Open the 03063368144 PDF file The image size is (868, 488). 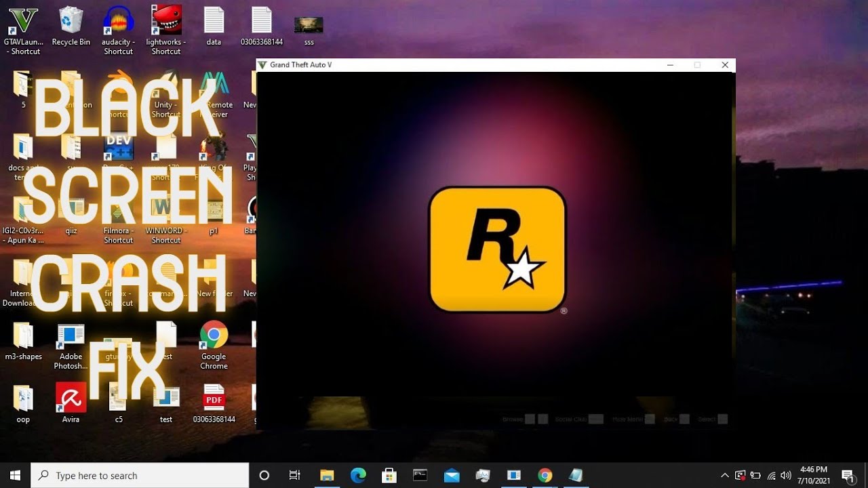click(x=214, y=404)
